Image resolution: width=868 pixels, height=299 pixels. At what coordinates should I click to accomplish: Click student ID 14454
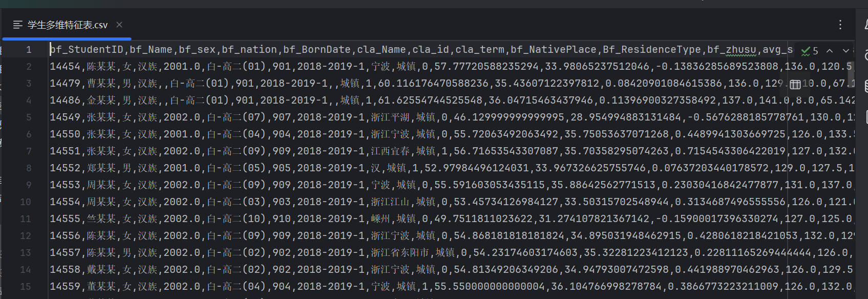click(x=65, y=67)
